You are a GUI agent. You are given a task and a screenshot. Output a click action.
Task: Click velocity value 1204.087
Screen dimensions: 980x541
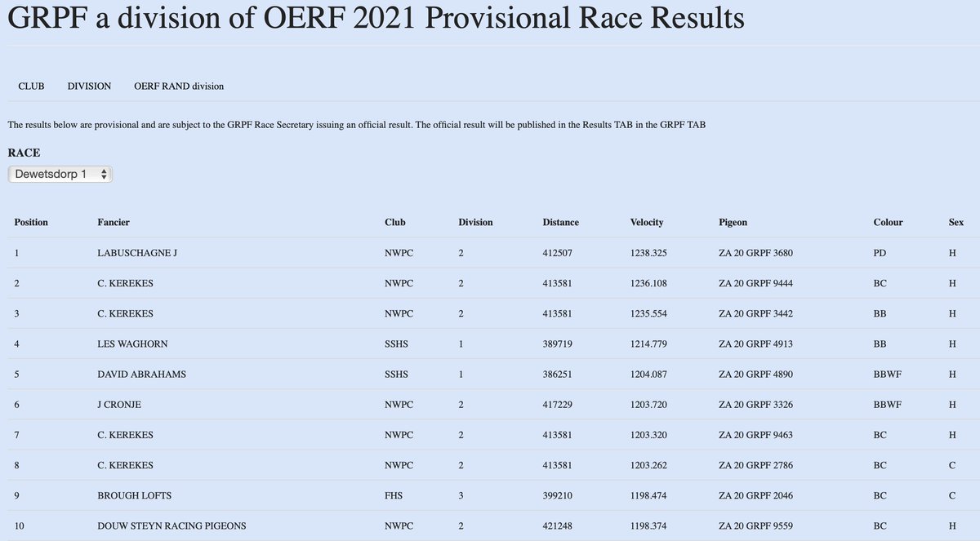649,375
